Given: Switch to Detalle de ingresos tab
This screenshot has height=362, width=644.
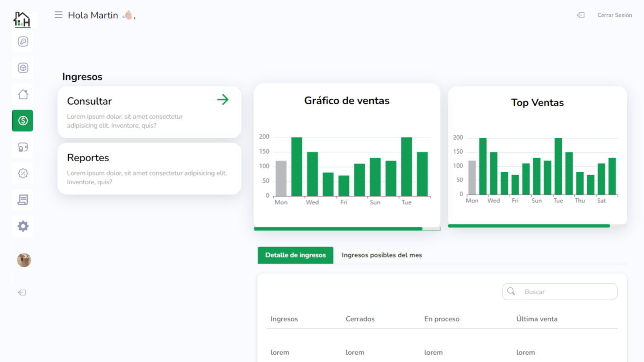Looking at the screenshot, I should (x=295, y=255).
